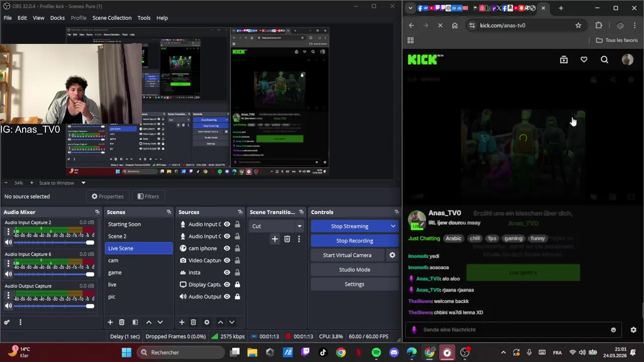
Task: Open OBS Settings button
Action: pyautogui.click(x=355, y=284)
